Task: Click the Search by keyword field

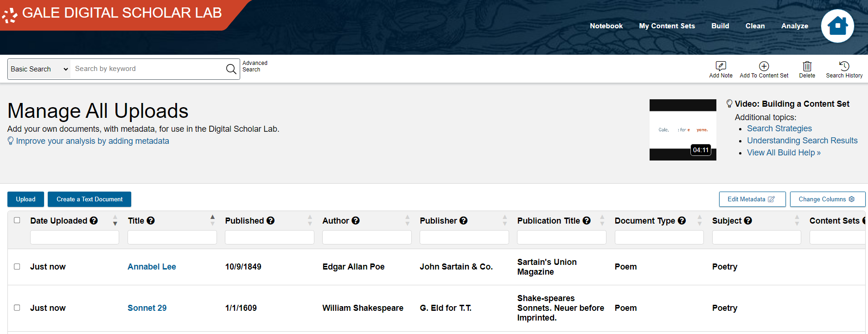Action: pos(147,69)
